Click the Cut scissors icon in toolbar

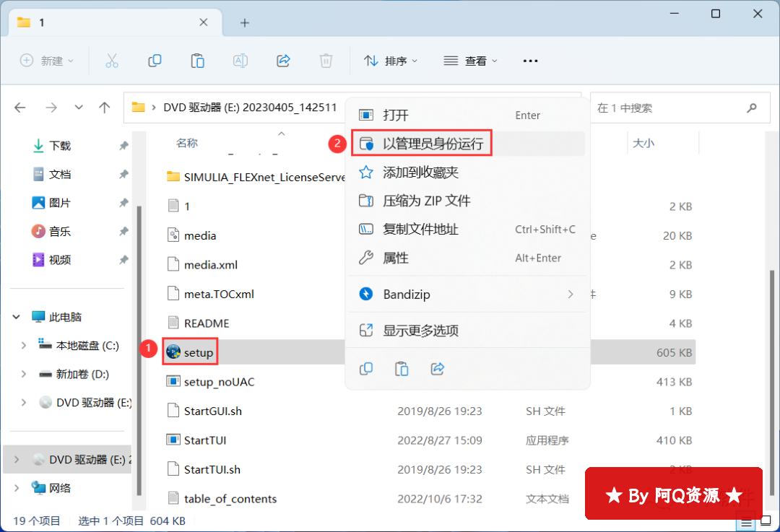(x=111, y=61)
